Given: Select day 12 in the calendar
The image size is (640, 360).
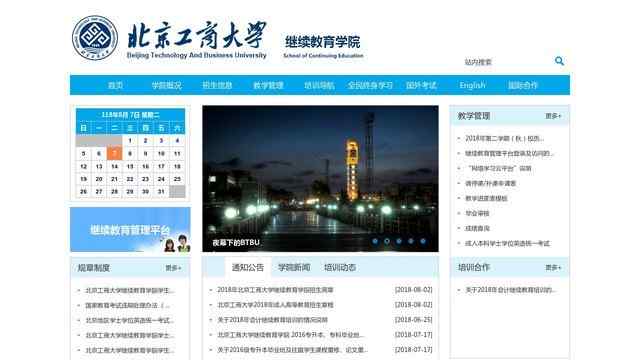Looking at the screenshot, I should (x=83, y=167).
